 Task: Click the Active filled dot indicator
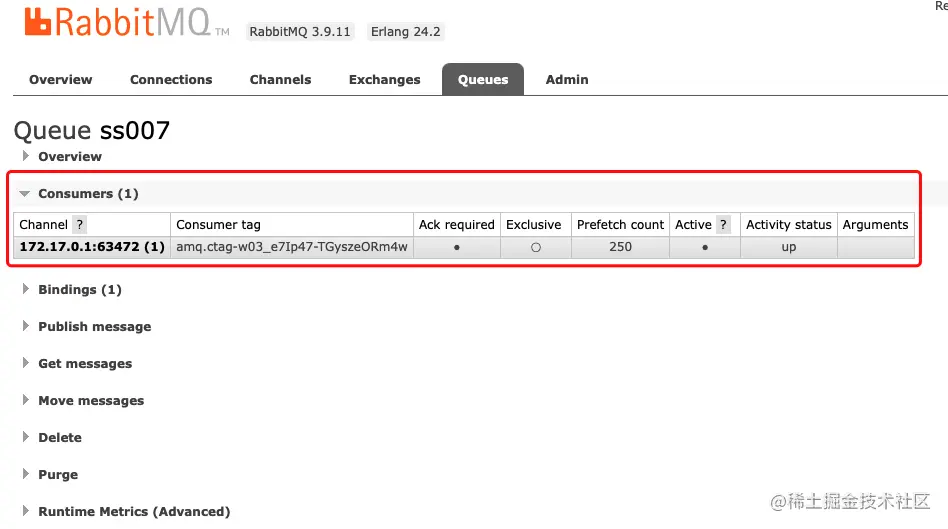705,247
